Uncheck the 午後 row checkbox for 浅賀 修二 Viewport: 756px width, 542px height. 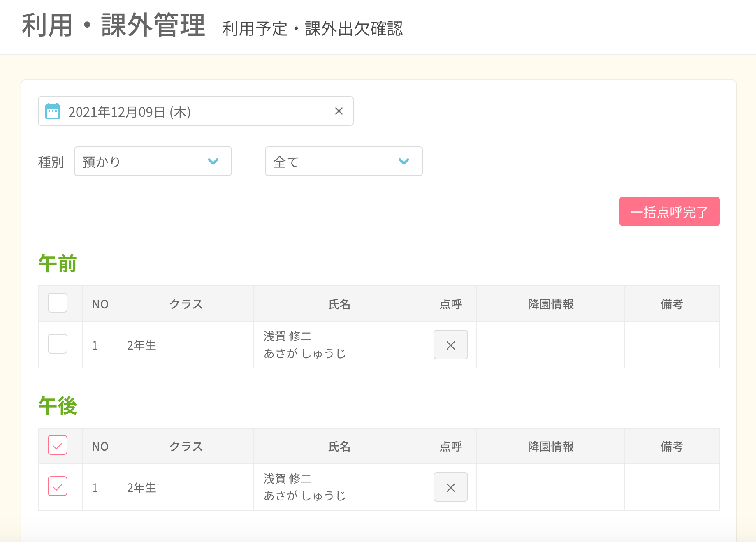point(58,486)
